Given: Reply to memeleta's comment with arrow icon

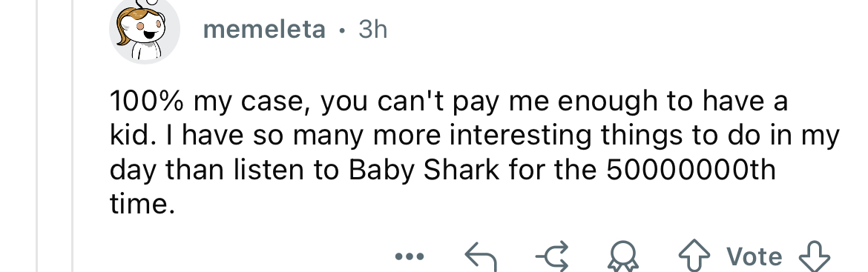Looking at the screenshot, I should (481, 257).
